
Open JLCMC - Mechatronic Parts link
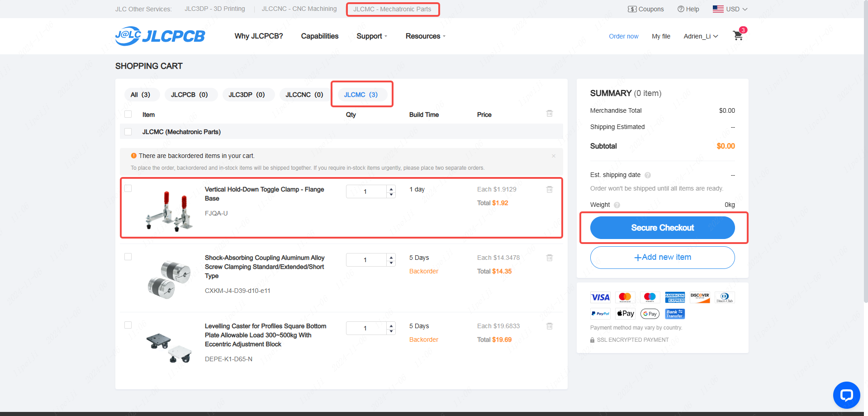(x=392, y=9)
